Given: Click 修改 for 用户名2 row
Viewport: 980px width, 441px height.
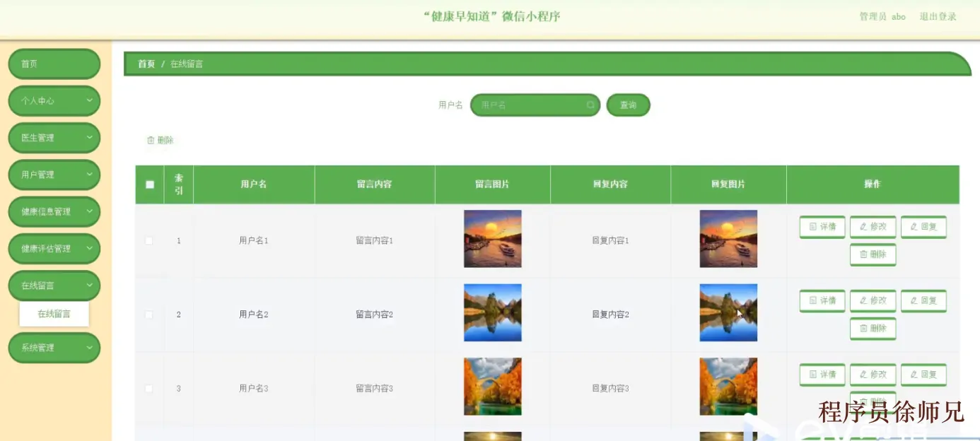Looking at the screenshot, I should (873, 300).
